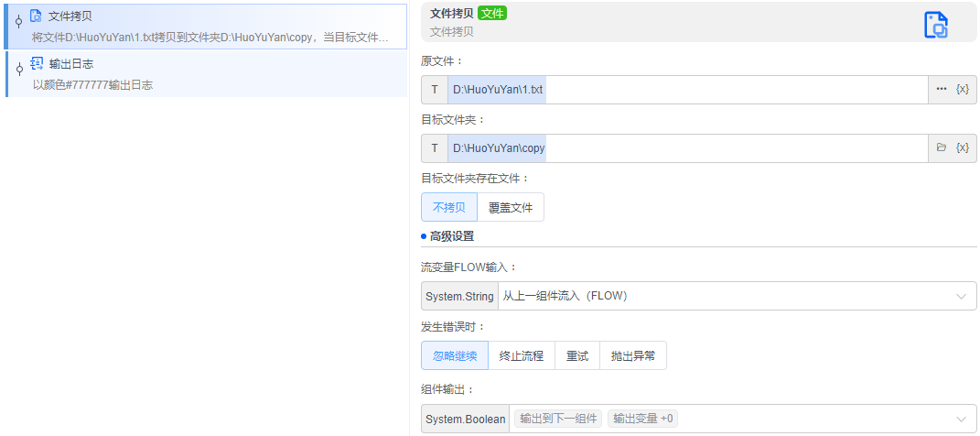Screen dimensions: 980x436
Task: Click the file copy icon in step list
Action: (x=36, y=16)
